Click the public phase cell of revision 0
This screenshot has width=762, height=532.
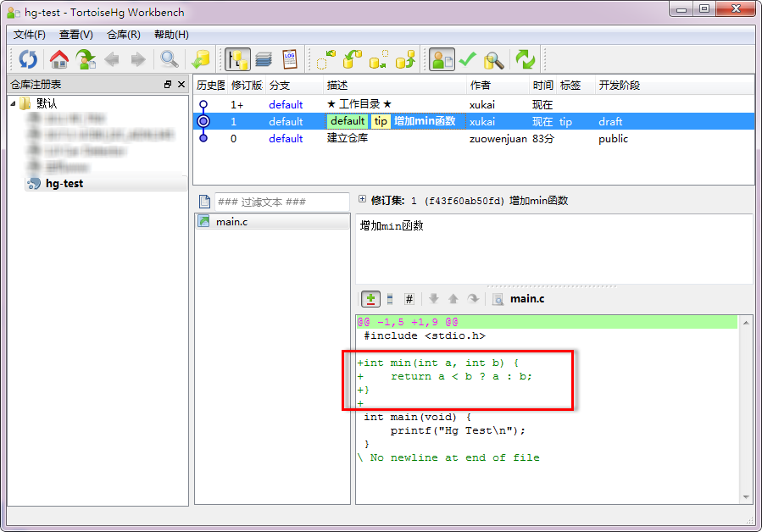[x=613, y=139]
